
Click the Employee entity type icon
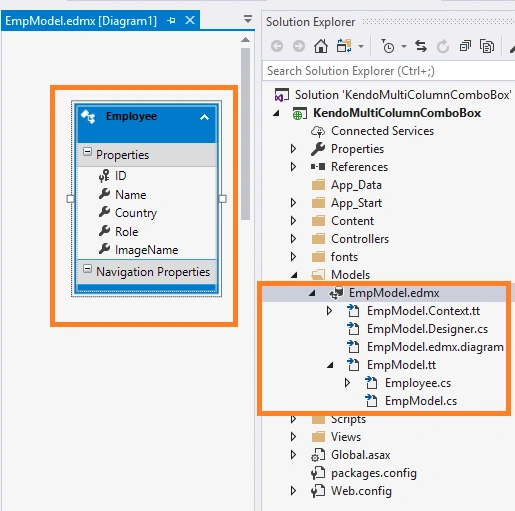coord(88,117)
